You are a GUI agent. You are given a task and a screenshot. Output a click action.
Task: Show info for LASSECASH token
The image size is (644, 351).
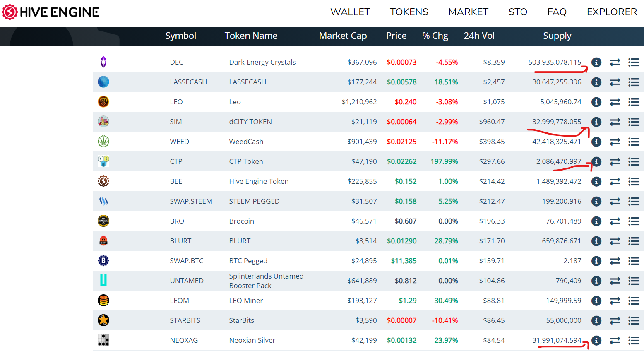coord(596,82)
